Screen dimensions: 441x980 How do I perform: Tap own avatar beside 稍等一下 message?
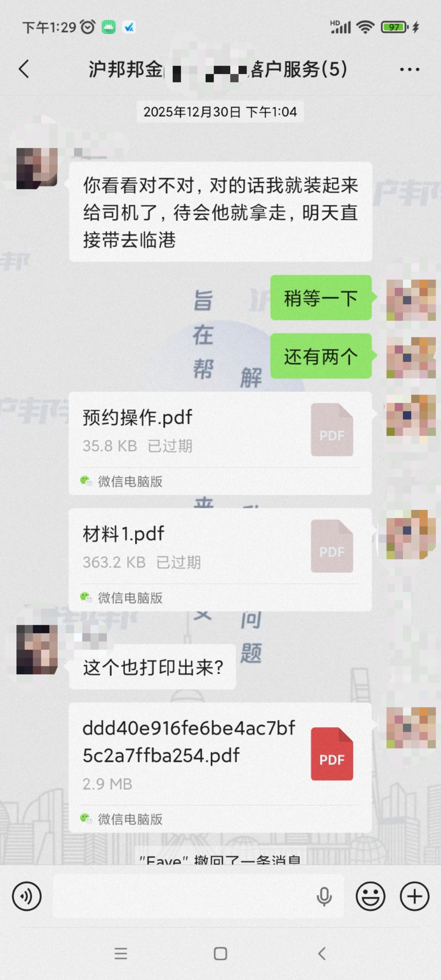click(x=411, y=300)
